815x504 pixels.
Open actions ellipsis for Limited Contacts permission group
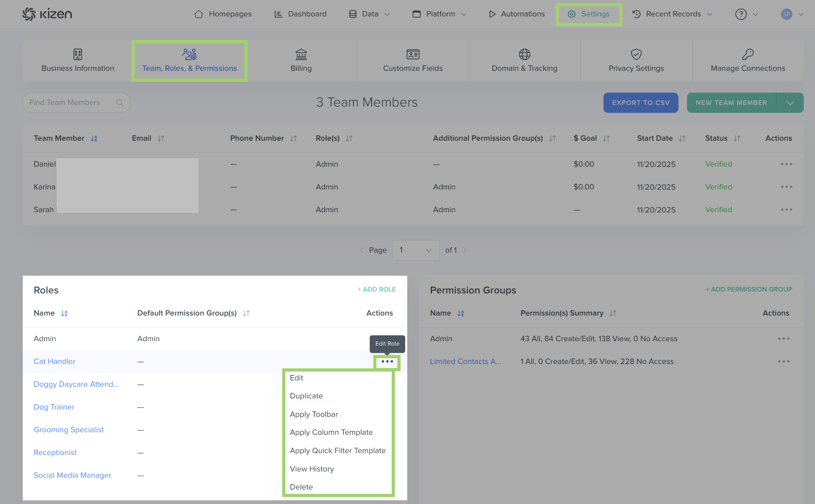(784, 361)
